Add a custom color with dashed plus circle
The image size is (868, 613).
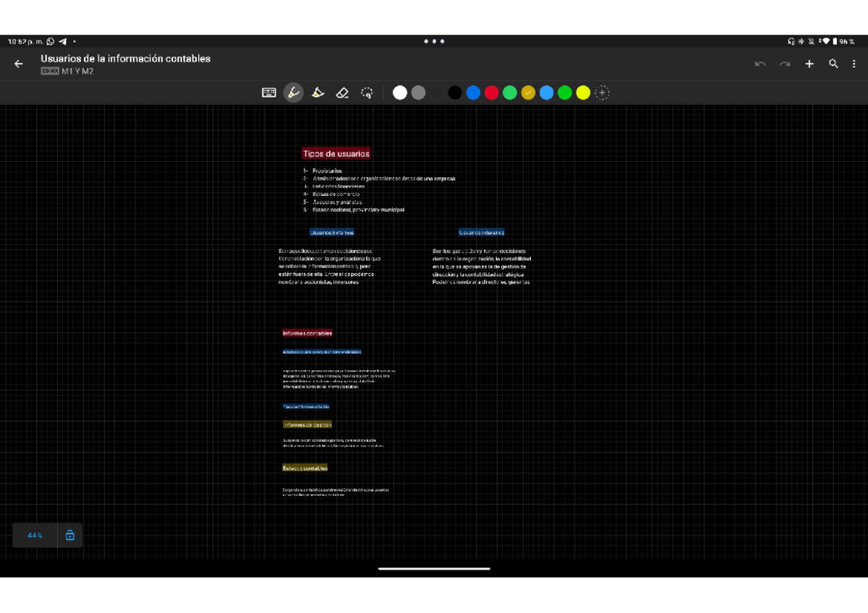pos(602,93)
